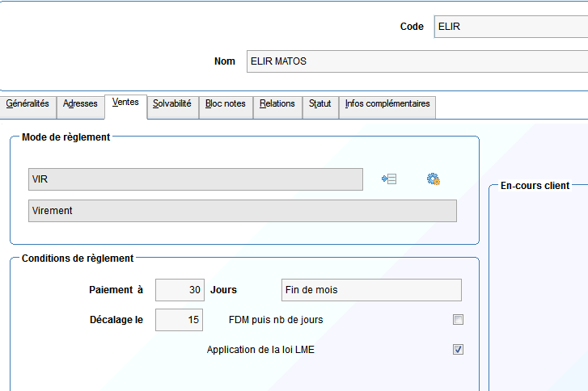Screen dimensions: 588x391
Task: Click the gear settings icon beside VIR
Action: [433, 179]
